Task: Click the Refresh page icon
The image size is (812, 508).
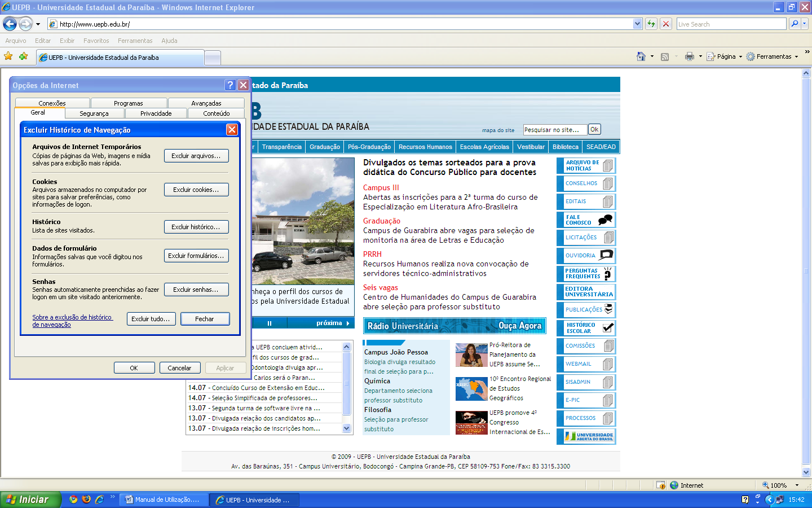Action: 651,24
